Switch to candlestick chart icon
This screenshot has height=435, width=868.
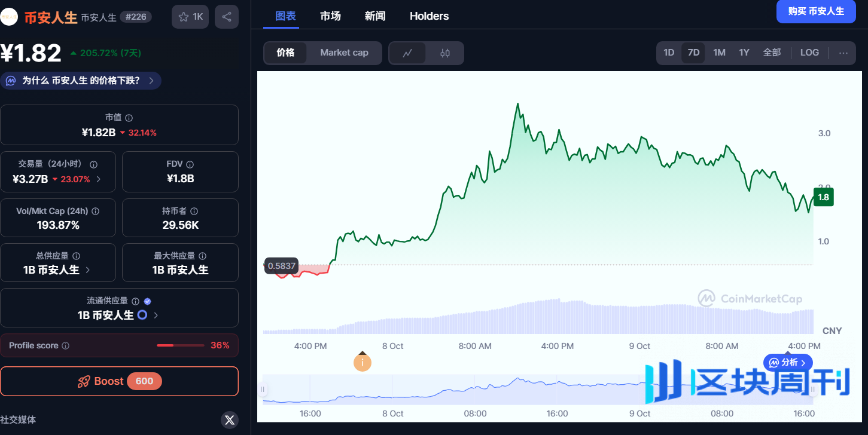pos(444,53)
